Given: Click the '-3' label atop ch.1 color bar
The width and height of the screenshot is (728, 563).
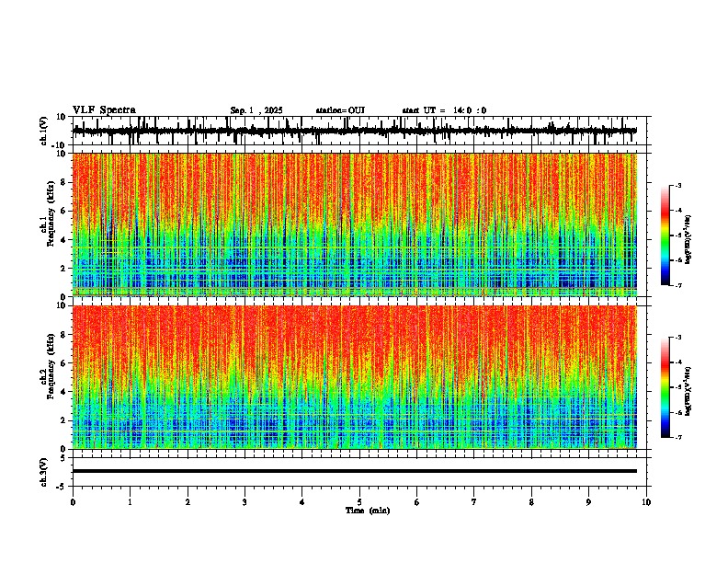Looking at the screenshot, I should (x=678, y=186).
